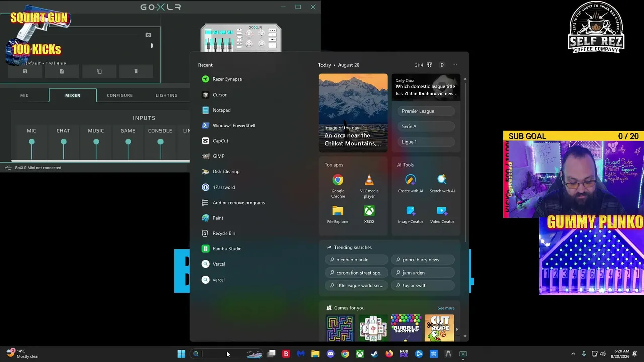Viewport: 644px width, 362px height.
Task: Click trending search taylor swift
Action: [x=423, y=285]
